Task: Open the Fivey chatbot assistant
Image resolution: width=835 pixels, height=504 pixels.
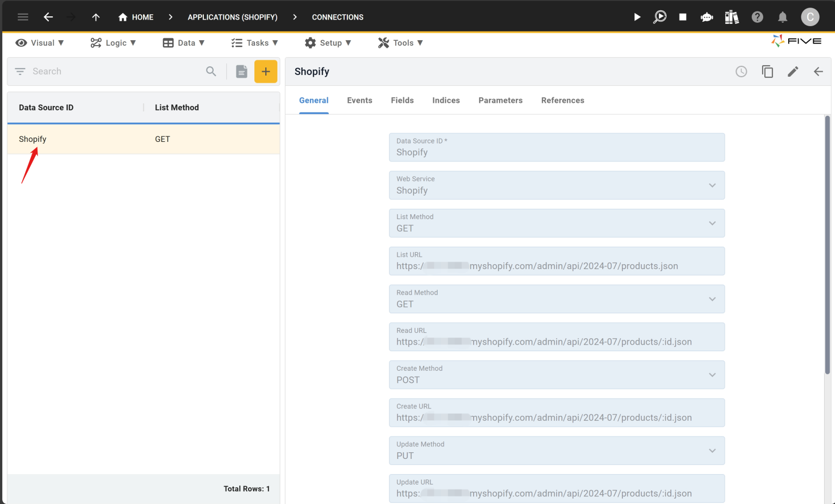Action: 706,17
